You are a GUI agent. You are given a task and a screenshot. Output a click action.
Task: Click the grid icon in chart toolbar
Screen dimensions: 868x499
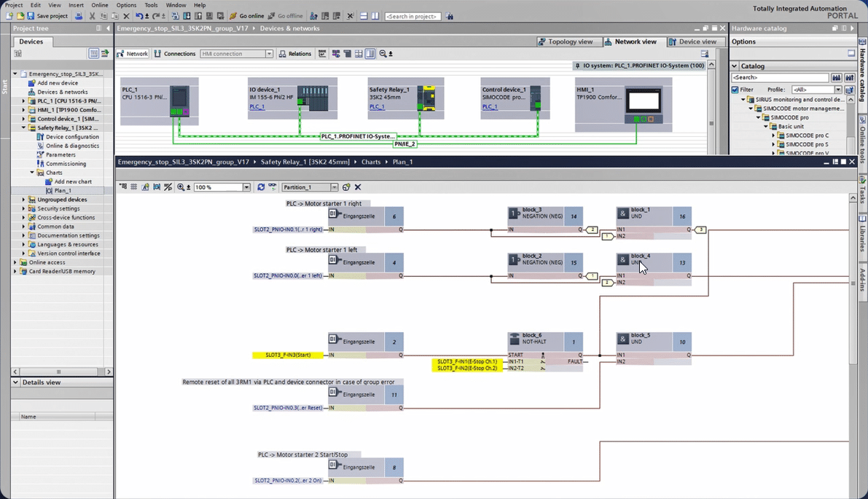(134, 187)
